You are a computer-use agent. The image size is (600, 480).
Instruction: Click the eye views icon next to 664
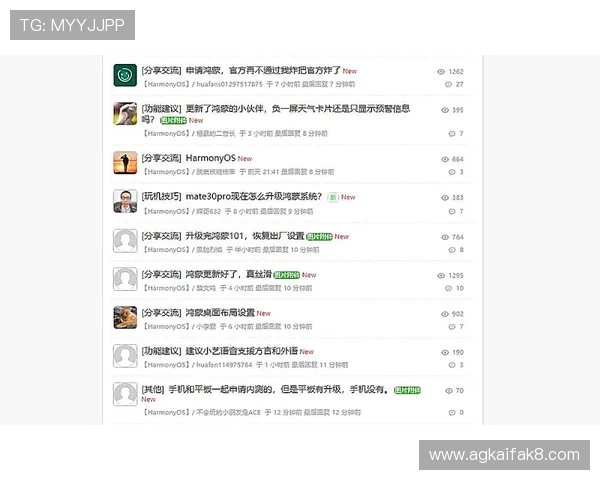(x=445, y=159)
